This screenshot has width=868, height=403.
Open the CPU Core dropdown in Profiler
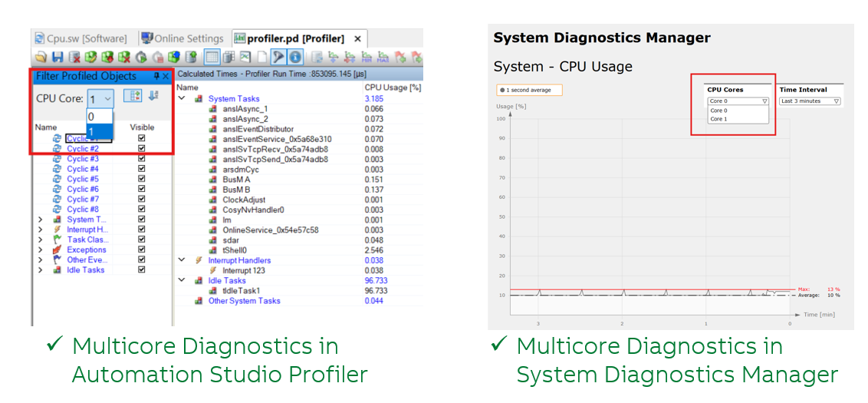coord(107,98)
